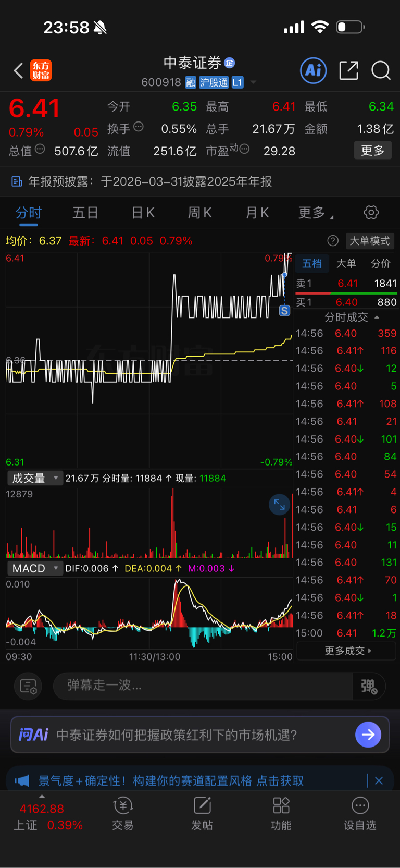Open the 成交量 indicator dropdown
This screenshot has height=868, width=400.
35,478
